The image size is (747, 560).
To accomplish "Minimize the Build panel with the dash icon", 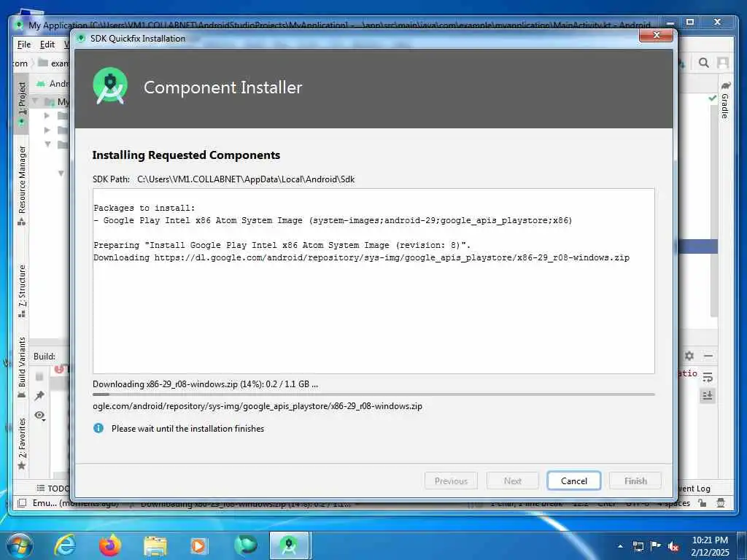I will click(x=708, y=356).
